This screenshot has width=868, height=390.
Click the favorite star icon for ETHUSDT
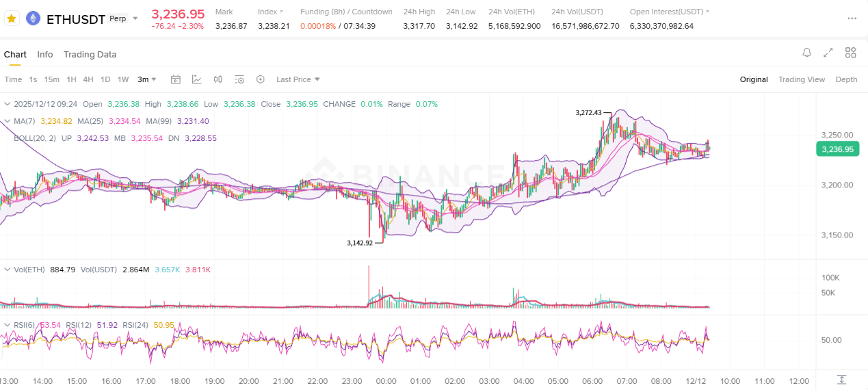[x=11, y=18]
